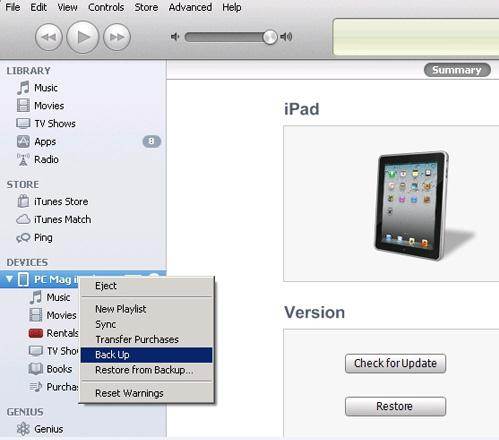
Task: Open the Controls menu
Action: 106,7
